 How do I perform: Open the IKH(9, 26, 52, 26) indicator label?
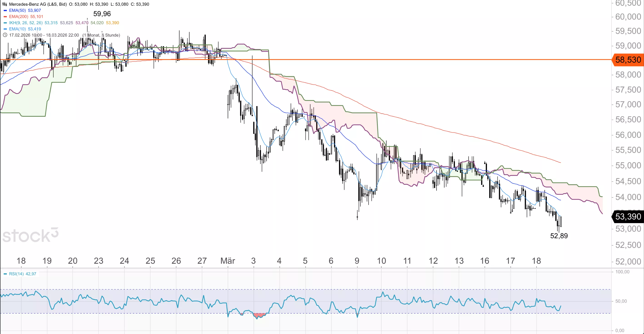[x=26, y=23]
